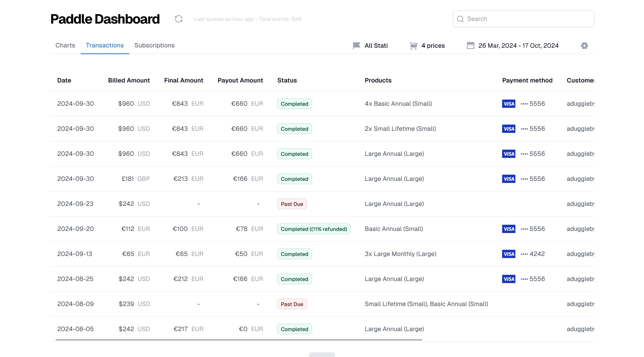Viewport: 644px width, 357px height.
Task: Select the VISA icon on the top transaction row
Action: 508,104
